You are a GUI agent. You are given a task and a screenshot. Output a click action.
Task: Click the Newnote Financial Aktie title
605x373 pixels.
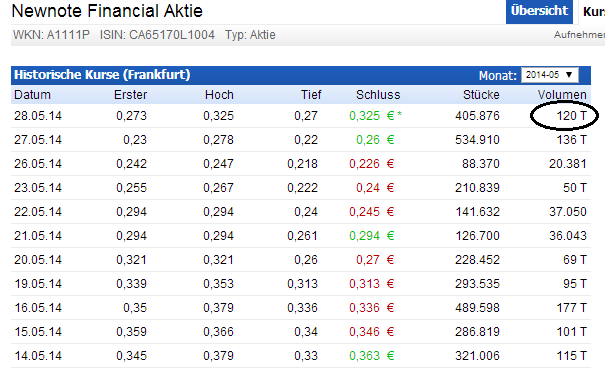107,11
